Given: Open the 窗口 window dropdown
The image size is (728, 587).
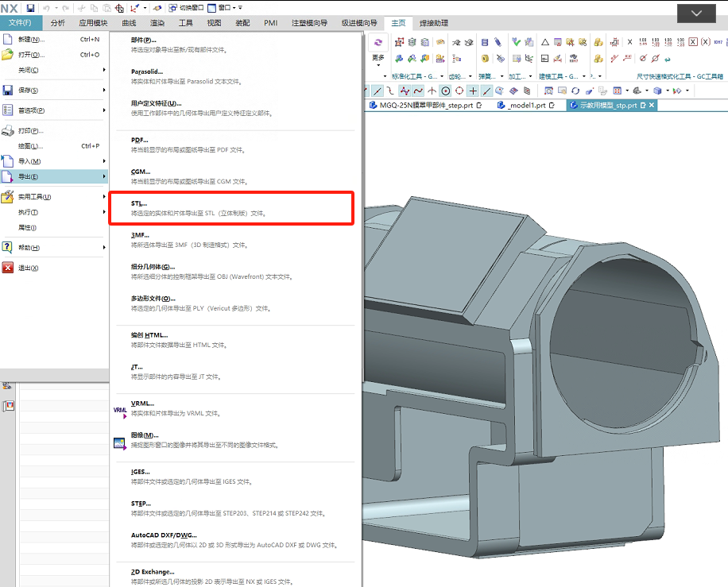Looking at the screenshot, I should point(223,8).
